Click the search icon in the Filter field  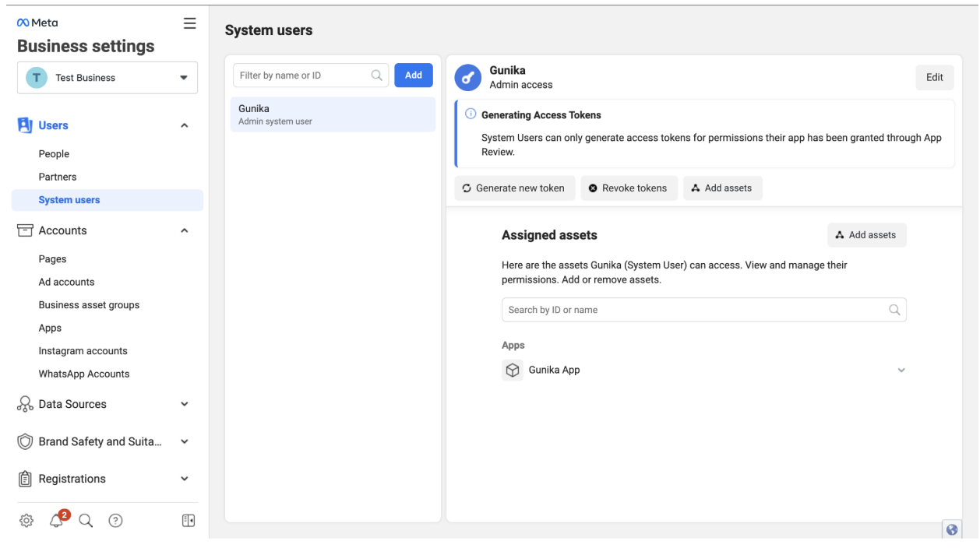(377, 76)
